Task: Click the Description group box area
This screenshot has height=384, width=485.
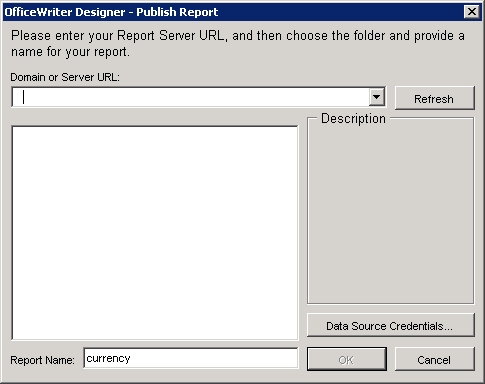Action: tap(390, 210)
